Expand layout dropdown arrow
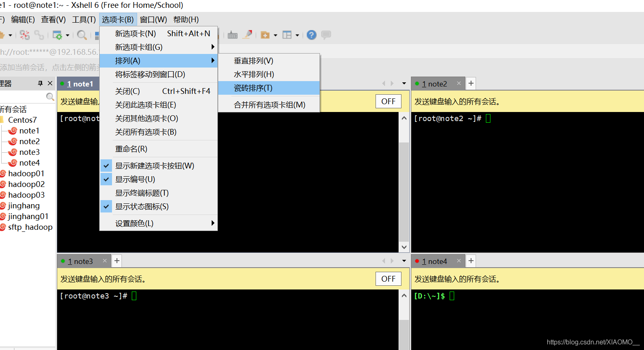The image size is (644, 350). point(297,35)
